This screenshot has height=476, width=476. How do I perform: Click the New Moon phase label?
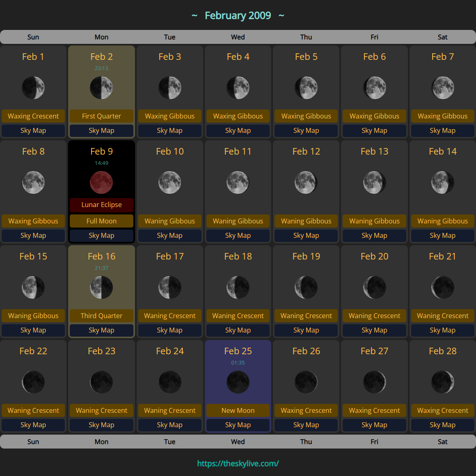tap(238, 410)
